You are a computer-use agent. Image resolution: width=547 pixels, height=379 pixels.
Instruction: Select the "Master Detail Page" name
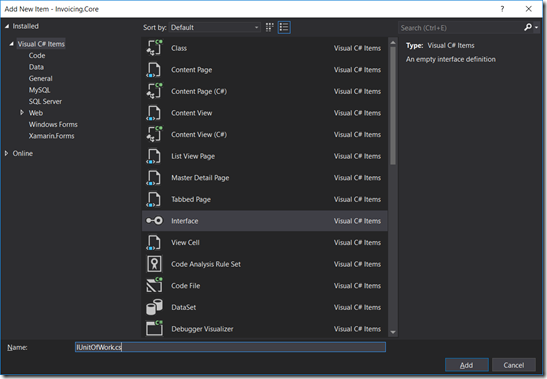[200, 178]
